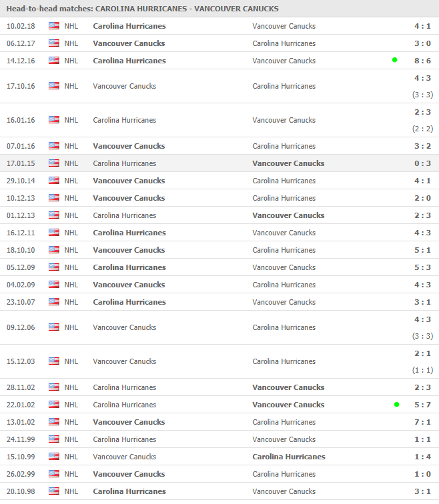Viewport: 439px width, 504px height.
Task: Click the flag icon in the 26.02.99 row
Action: 54,474
